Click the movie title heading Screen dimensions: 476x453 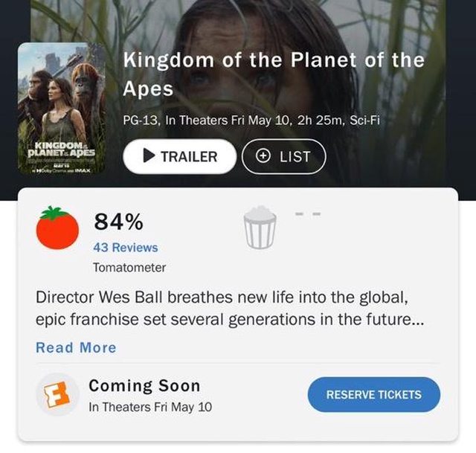273,74
